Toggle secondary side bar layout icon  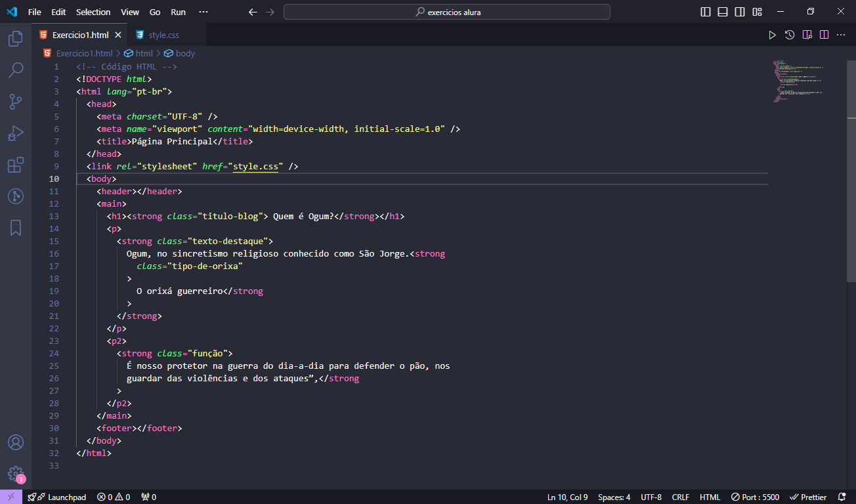[740, 12]
